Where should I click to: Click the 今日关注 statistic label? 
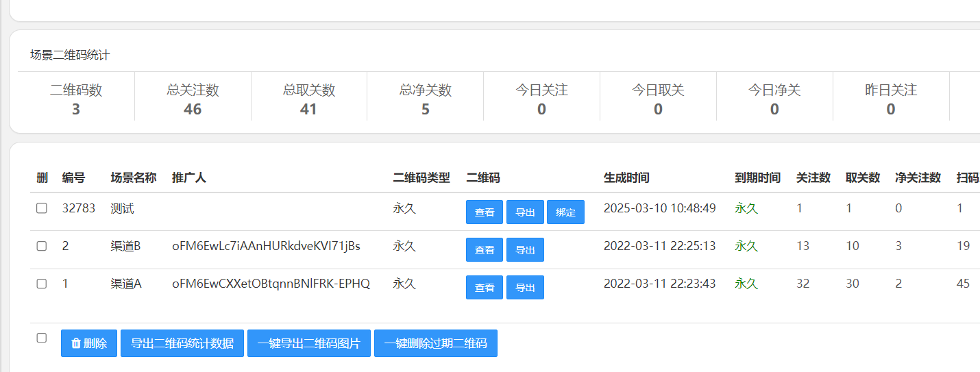[541, 90]
